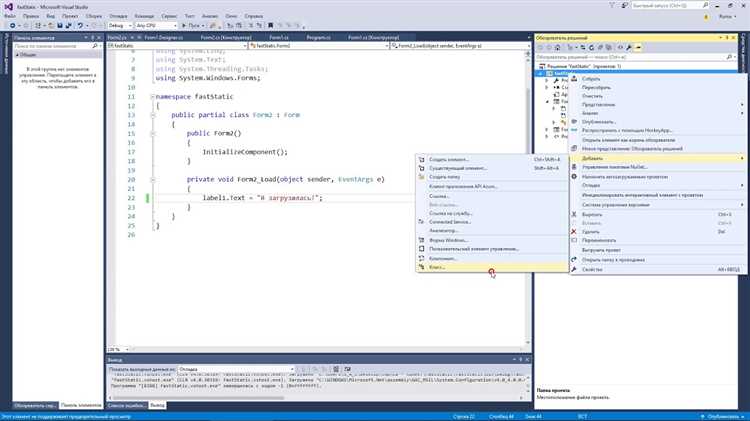Choose Форма Windows... in the submenu
Screen dimensions: 750x421
point(492,240)
